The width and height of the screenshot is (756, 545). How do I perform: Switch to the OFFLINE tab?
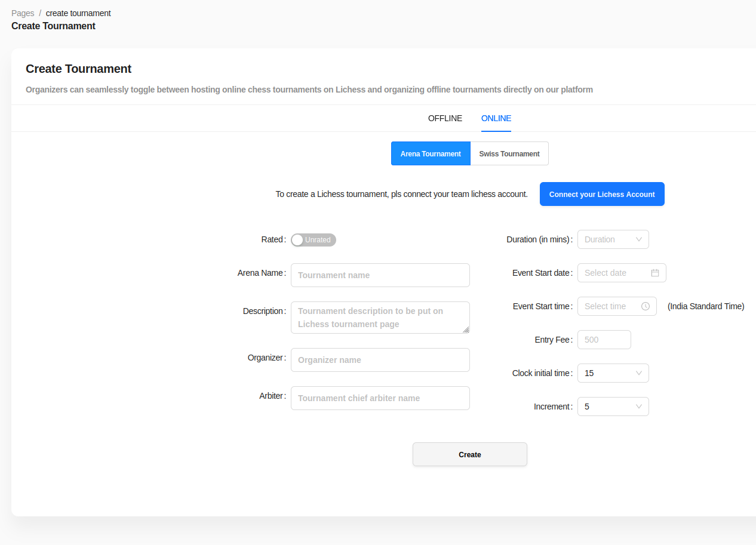point(445,118)
